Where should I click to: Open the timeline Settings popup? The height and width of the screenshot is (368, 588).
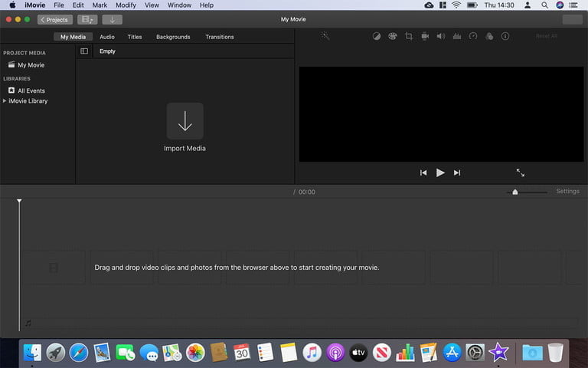point(567,192)
